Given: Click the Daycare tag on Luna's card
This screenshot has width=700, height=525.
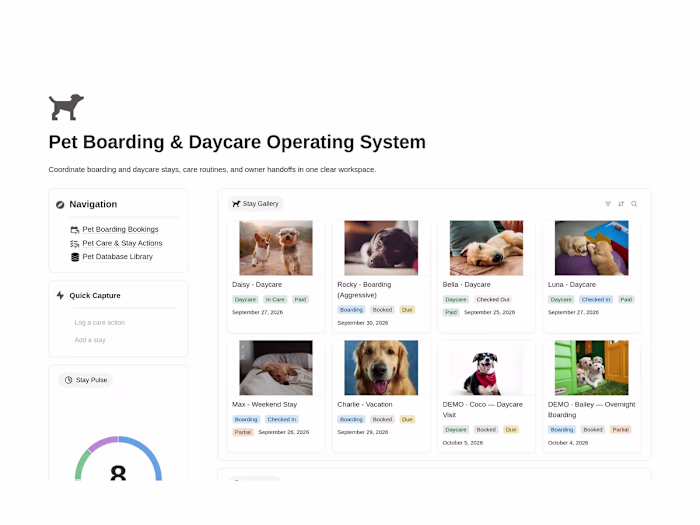Looking at the screenshot, I should (561, 300).
